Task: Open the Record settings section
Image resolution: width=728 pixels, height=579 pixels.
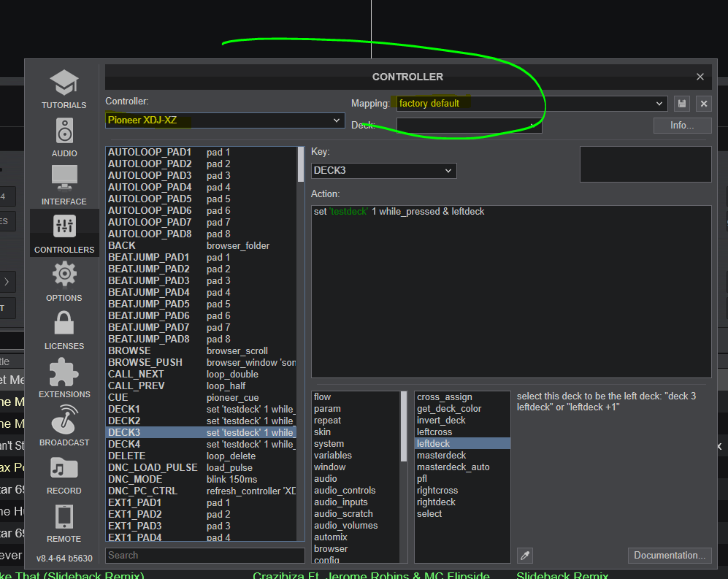Action: [x=64, y=474]
